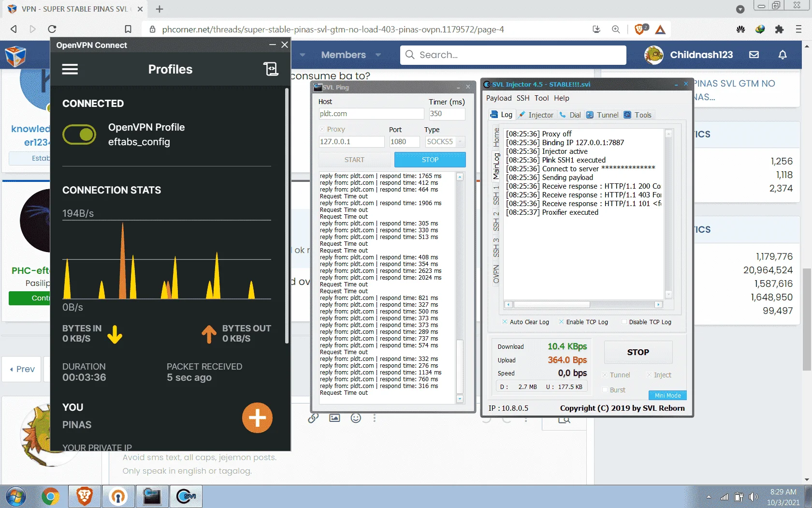Go to Prev forum page

(x=22, y=369)
